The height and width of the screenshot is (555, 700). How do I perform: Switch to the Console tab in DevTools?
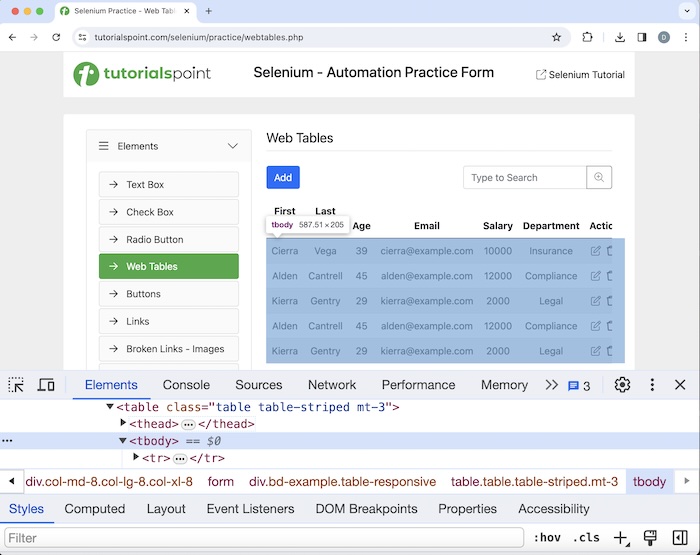[186, 385]
